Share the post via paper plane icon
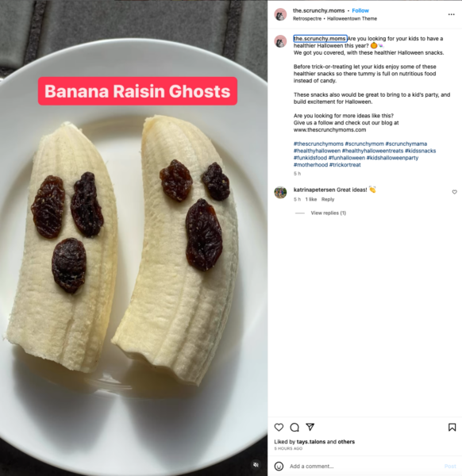The image size is (462, 476). point(310,427)
